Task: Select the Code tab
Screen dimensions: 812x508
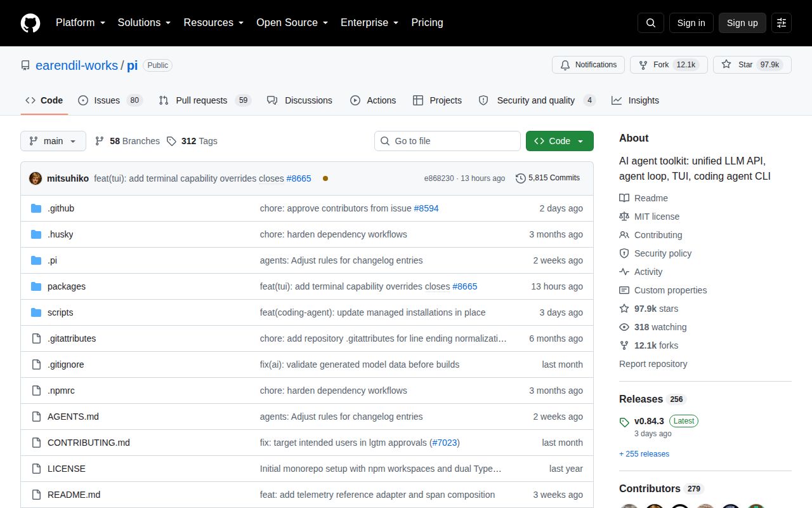Action: point(44,100)
